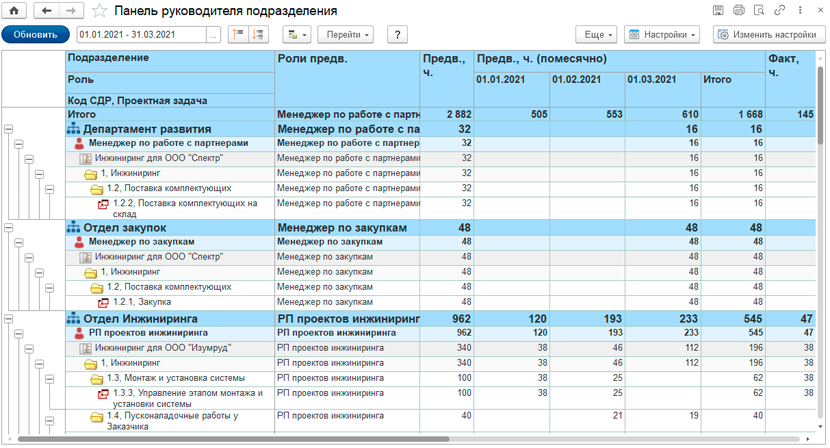
Task: Open print preview with the magnifier page icon
Action: tap(760, 11)
